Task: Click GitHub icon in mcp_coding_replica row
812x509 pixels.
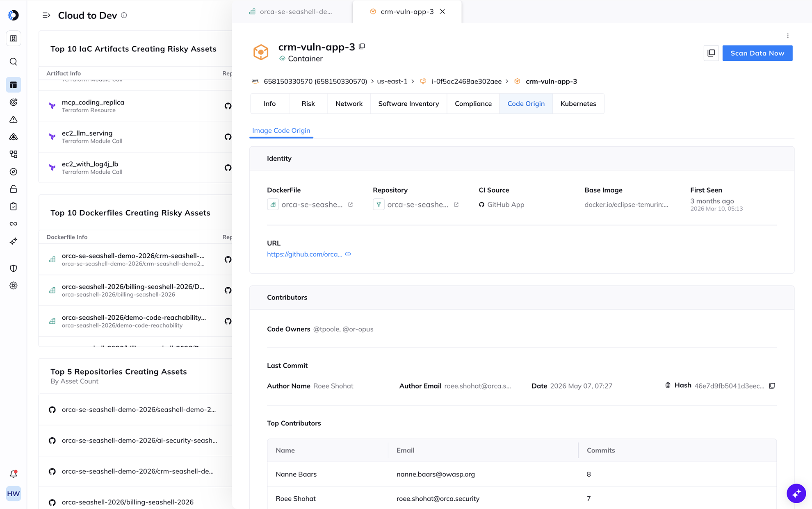Action: pyautogui.click(x=228, y=106)
